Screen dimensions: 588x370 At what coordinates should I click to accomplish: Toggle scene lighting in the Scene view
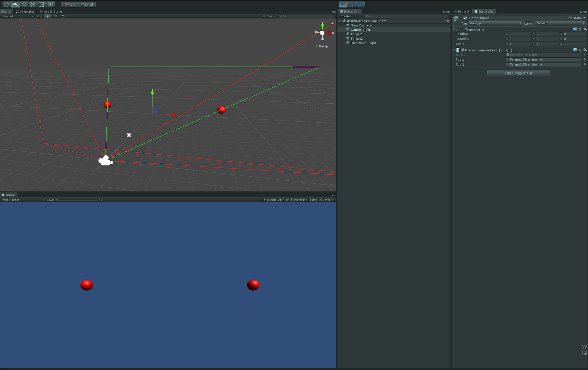pyautogui.click(x=48, y=16)
